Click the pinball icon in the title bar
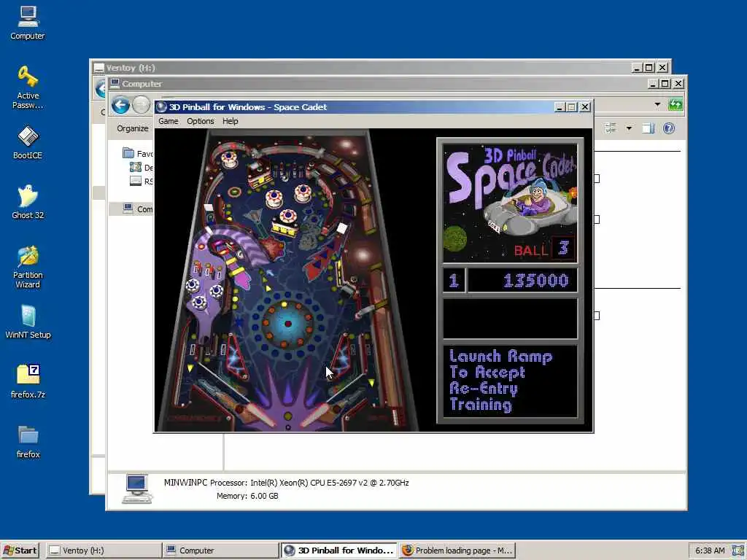The height and width of the screenshot is (560, 747). click(x=161, y=107)
